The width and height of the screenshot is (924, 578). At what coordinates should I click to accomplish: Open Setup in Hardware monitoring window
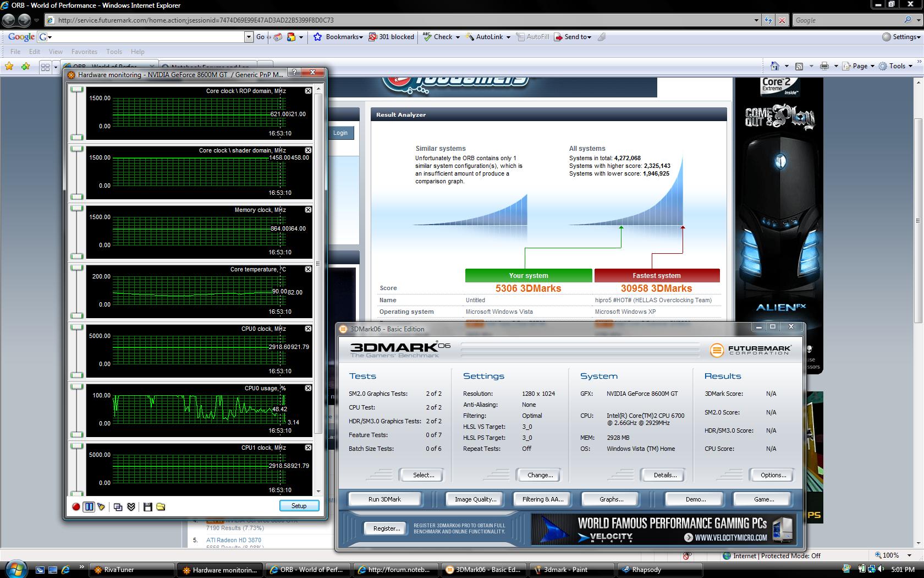click(299, 505)
